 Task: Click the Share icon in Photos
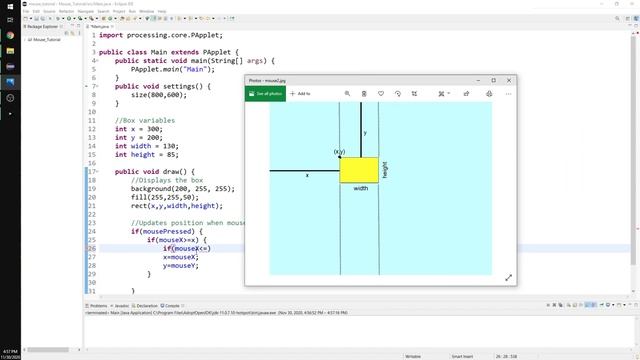(466, 94)
